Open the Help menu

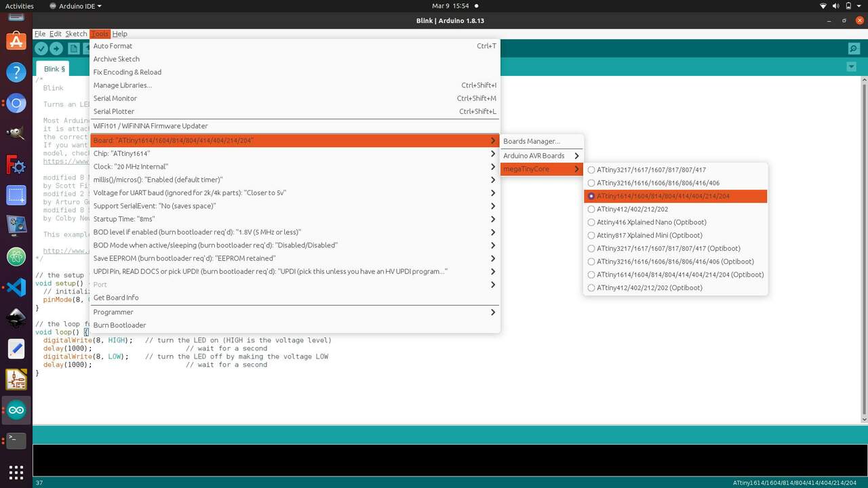coord(120,34)
